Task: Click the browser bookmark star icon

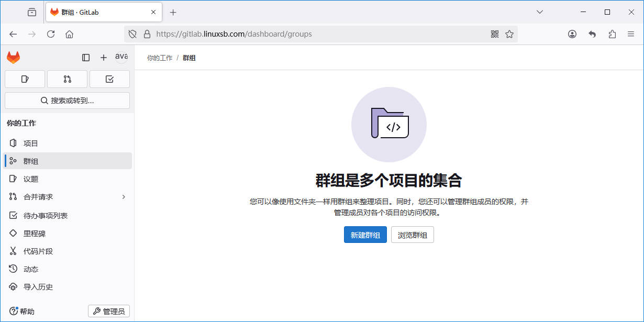Action: (509, 34)
